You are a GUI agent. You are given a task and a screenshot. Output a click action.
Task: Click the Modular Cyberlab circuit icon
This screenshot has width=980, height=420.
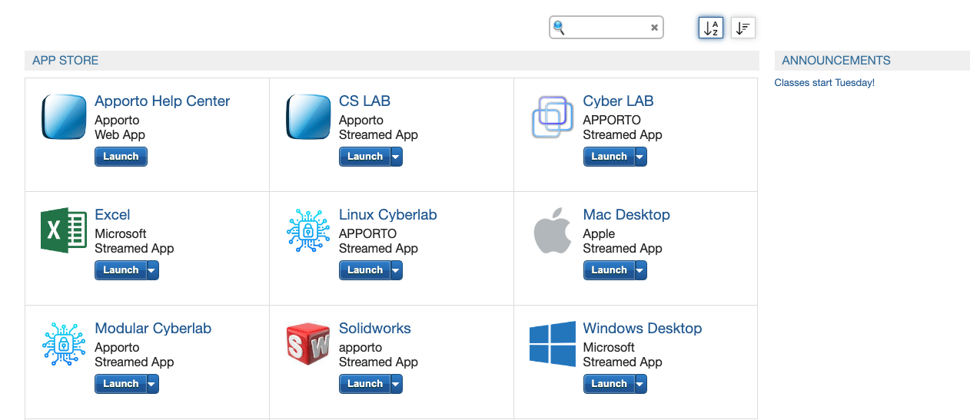(x=63, y=344)
